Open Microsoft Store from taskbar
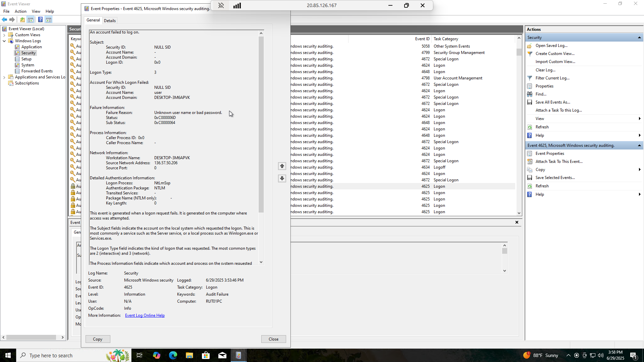644x362 pixels. point(206,355)
